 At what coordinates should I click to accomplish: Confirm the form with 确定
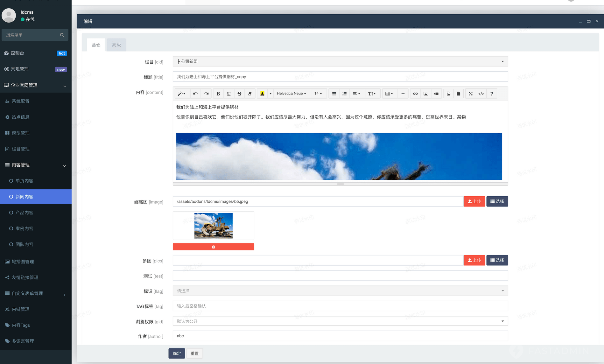coord(177,353)
